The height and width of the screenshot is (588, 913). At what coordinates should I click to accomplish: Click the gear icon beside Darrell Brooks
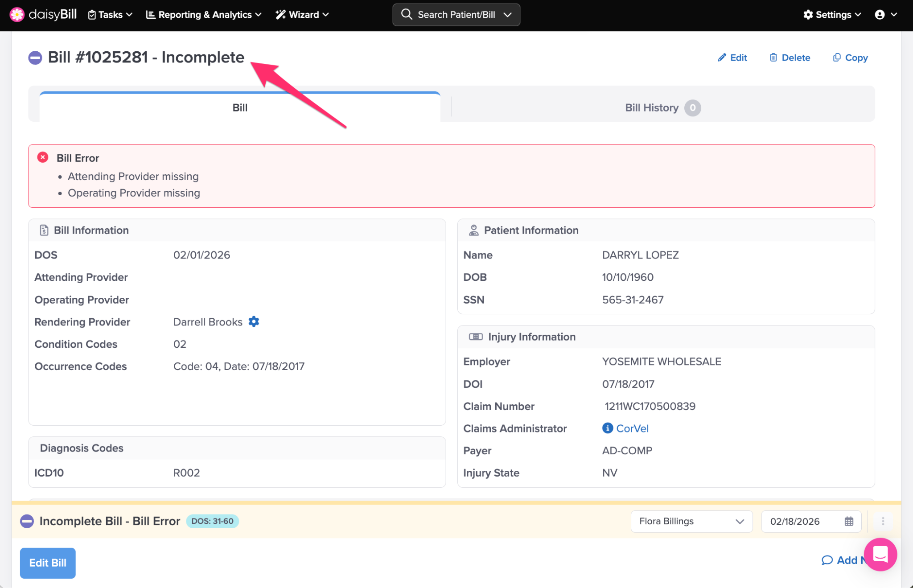[254, 321]
